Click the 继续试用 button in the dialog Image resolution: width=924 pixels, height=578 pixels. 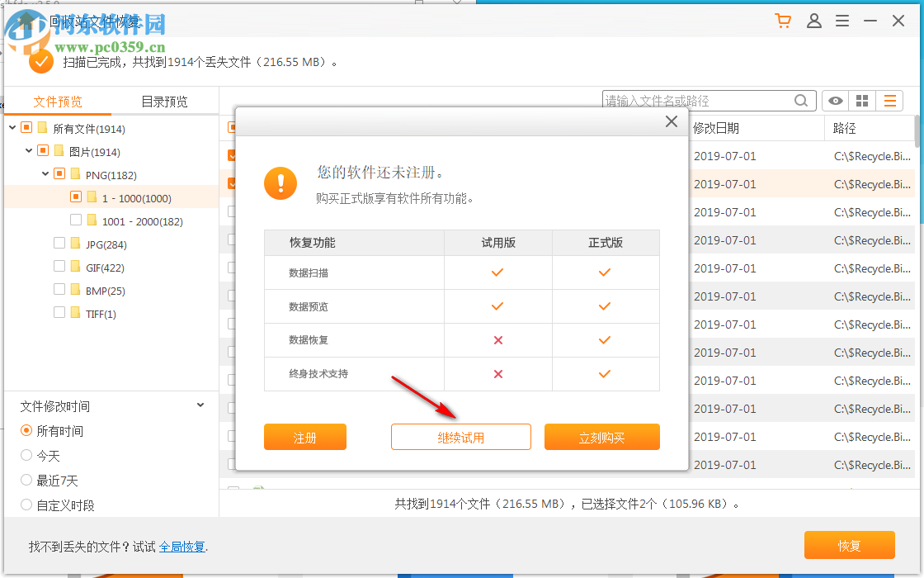tap(460, 437)
